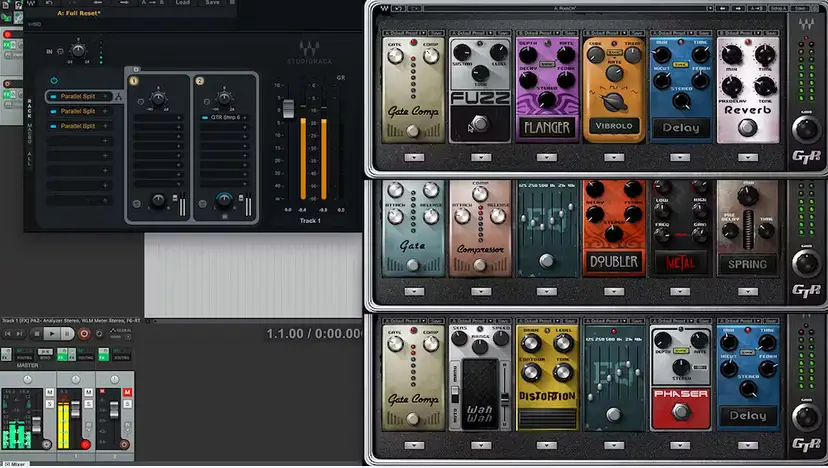Click the top GTR rack output gain knob
Image resolution: width=828 pixels, height=468 pixels.
(x=806, y=129)
